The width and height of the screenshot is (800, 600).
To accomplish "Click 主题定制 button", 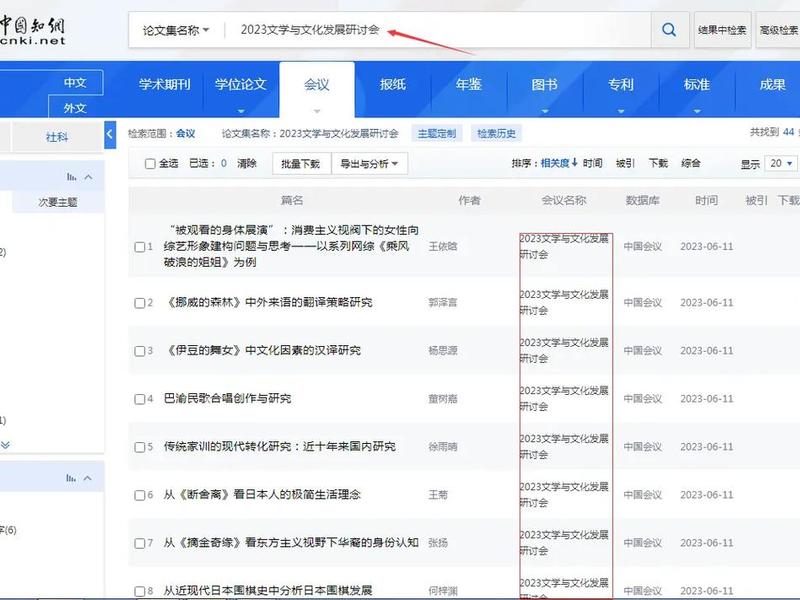I will click(437, 134).
